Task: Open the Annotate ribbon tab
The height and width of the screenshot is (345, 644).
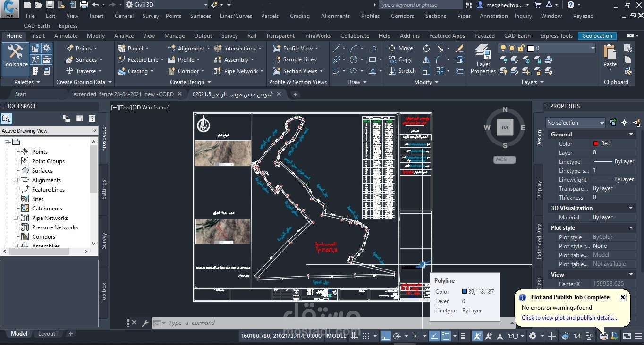Action: pyautogui.click(x=66, y=36)
